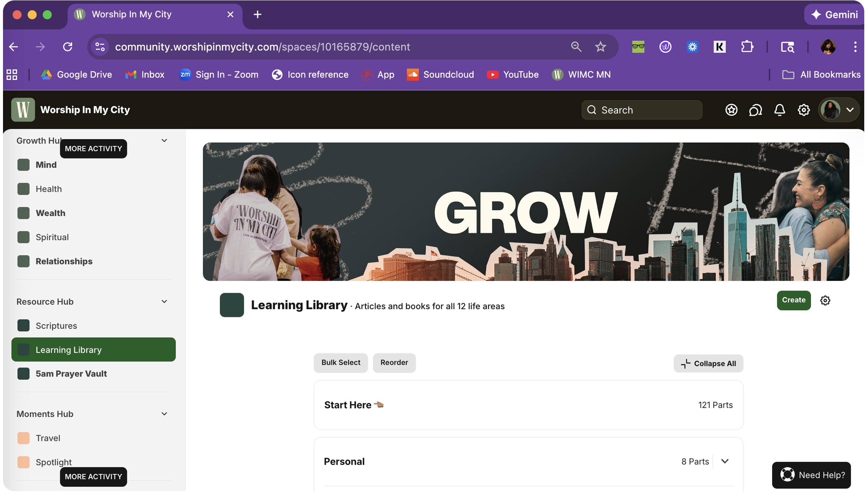Viewport: 868px width, 493px height.
Task: Click the Worship In My City logo
Action: click(x=23, y=110)
